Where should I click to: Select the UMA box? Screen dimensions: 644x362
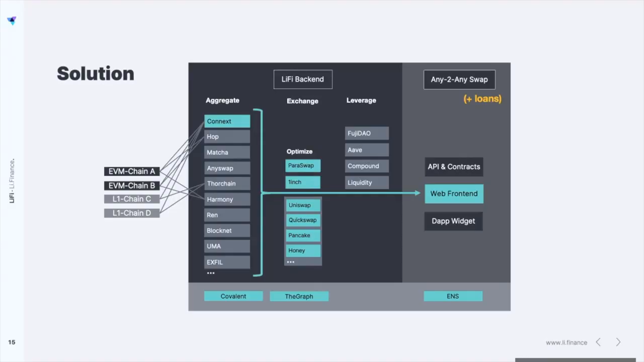[227, 246]
